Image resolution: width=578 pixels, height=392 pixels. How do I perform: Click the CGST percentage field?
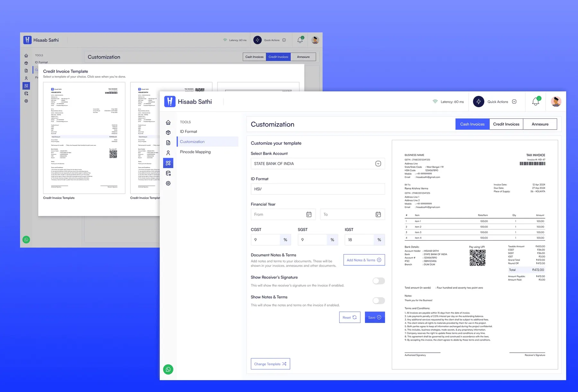(271, 240)
